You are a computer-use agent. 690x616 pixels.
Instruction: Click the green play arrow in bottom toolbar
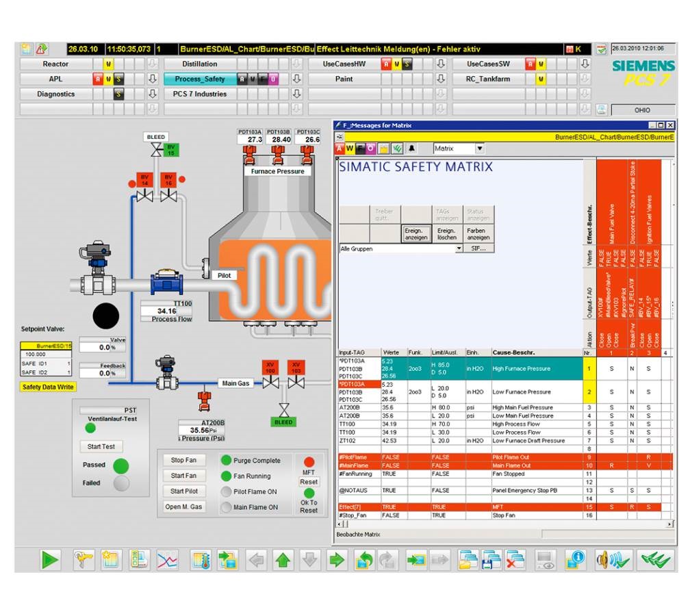tap(50, 560)
